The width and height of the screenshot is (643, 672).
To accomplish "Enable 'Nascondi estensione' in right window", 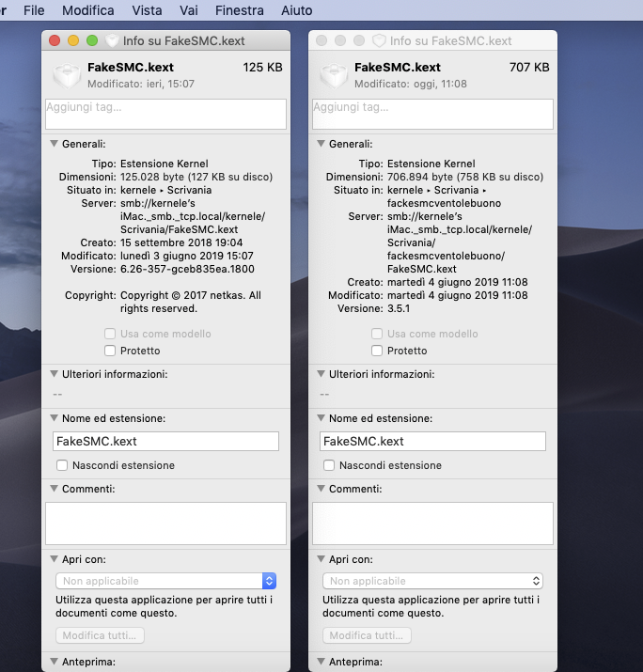I will coord(329,465).
